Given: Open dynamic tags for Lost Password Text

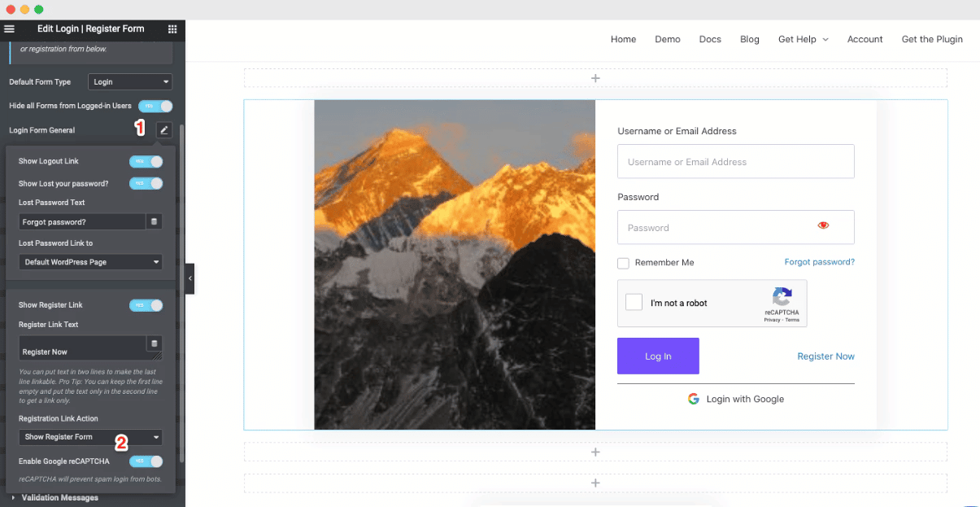Looking at the screenshot, I should [x=155, y=221].
